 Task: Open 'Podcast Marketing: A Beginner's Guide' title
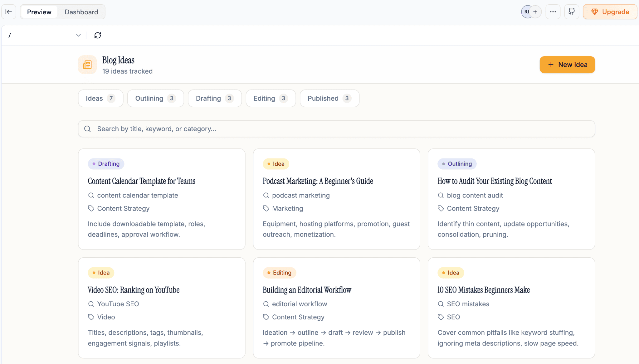point(318,181)
